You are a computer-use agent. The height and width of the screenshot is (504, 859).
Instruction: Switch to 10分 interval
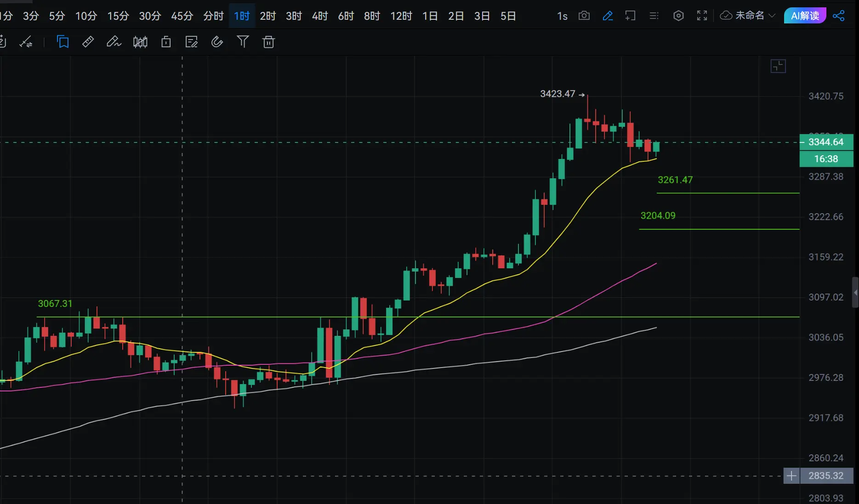tap(86, 16)
